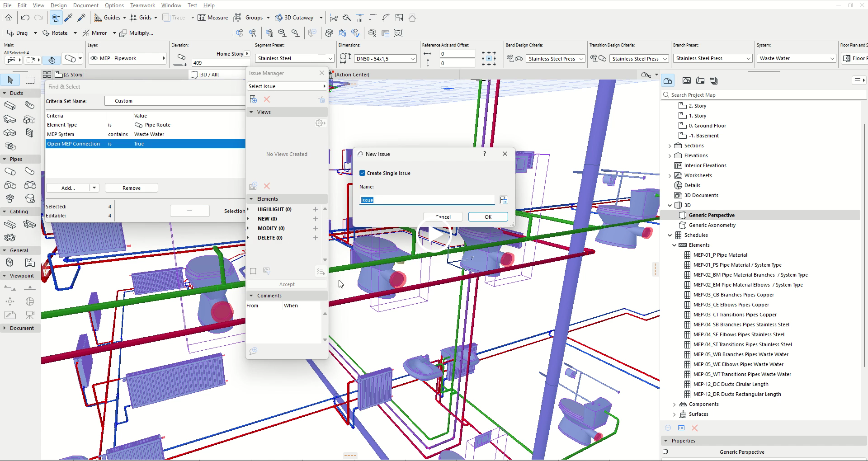868x461 pixels.
Task: Open the Design menu
Action: (x=58, y=5)
